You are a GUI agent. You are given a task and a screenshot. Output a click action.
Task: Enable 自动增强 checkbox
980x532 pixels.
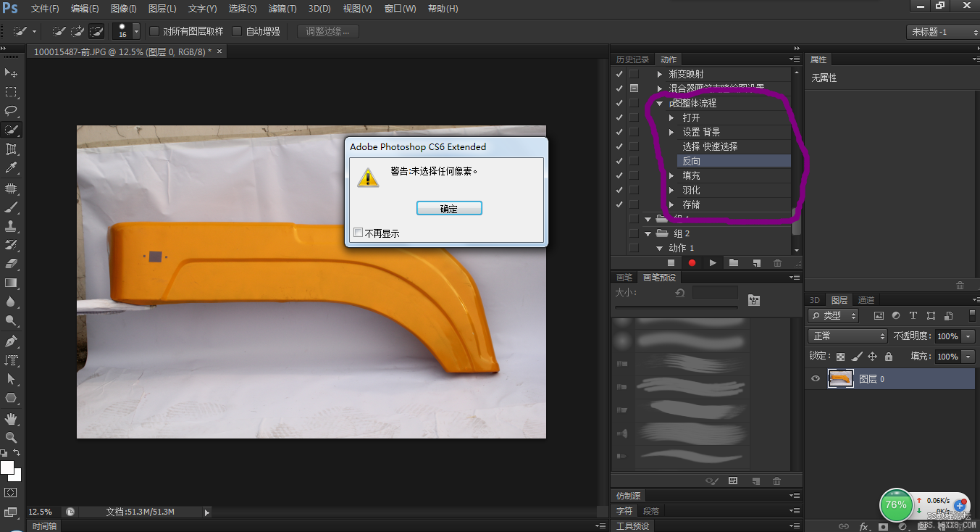(x=237, y=31)
